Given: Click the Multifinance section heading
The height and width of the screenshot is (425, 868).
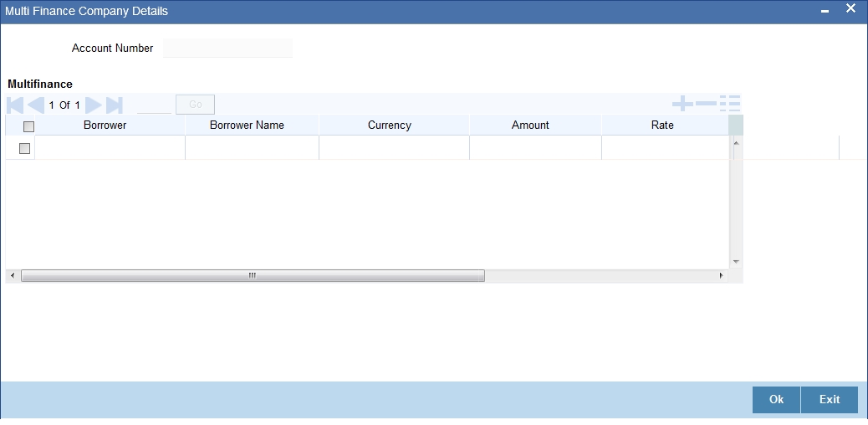Looking at the screenshot, I should pyautogui.click(x=40, y=84).
